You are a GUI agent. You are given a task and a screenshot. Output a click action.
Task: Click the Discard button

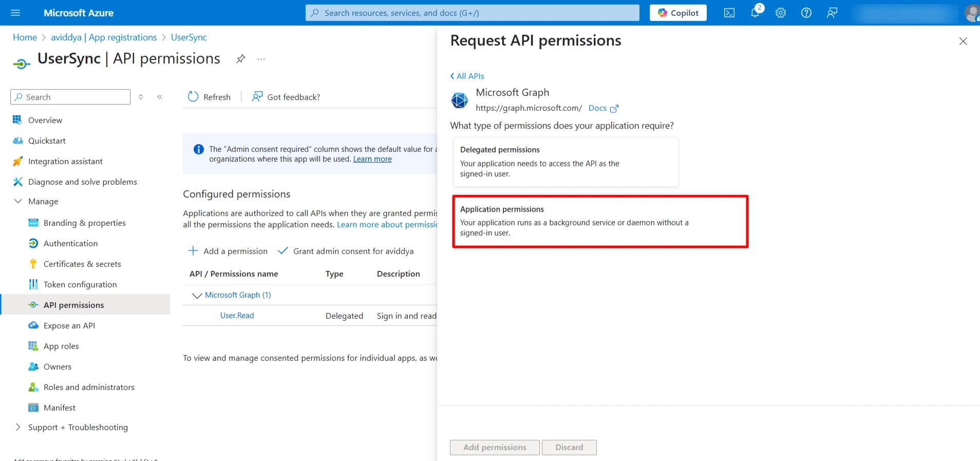[x=569, y=447]
